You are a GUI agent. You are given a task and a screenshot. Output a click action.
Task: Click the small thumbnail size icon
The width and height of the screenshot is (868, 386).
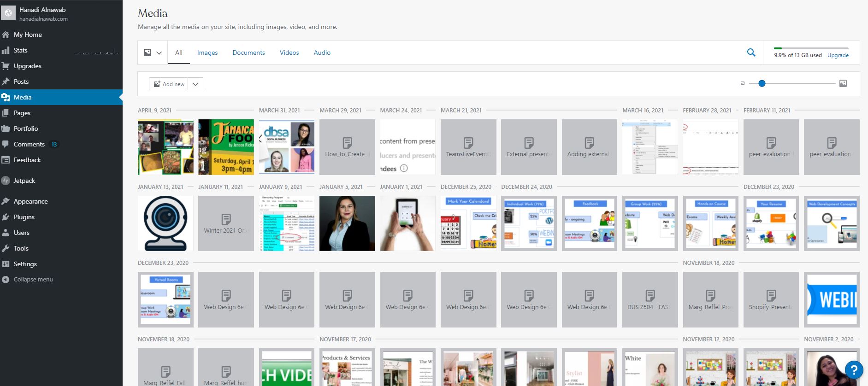pyautogui.click(x=742, y=83)
